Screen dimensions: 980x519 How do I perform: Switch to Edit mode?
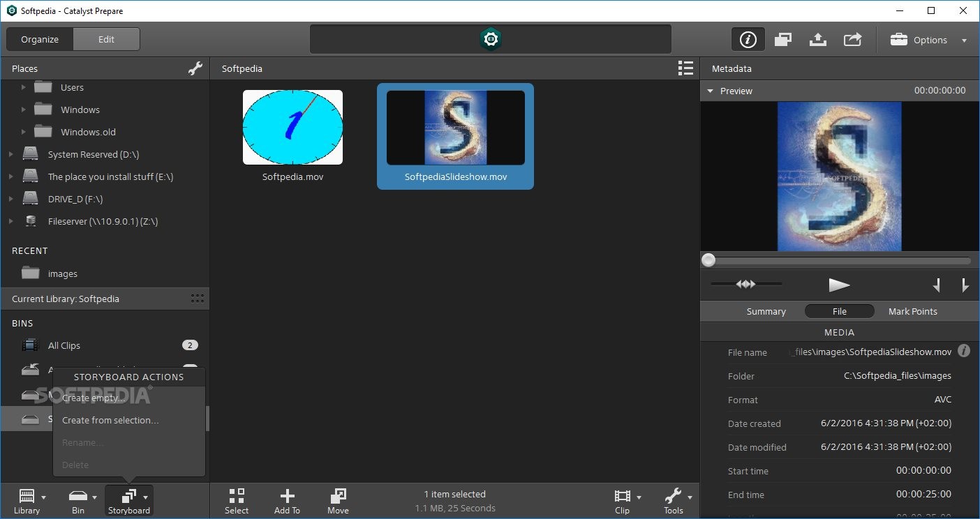[x=106, y=40]
